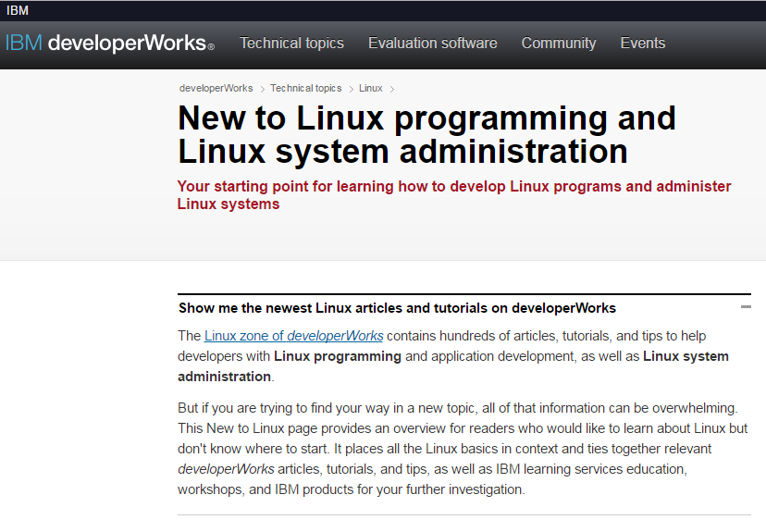Open the IBM developerWorks logo home link
Screen dimensions: 766x532
(110, 43)
